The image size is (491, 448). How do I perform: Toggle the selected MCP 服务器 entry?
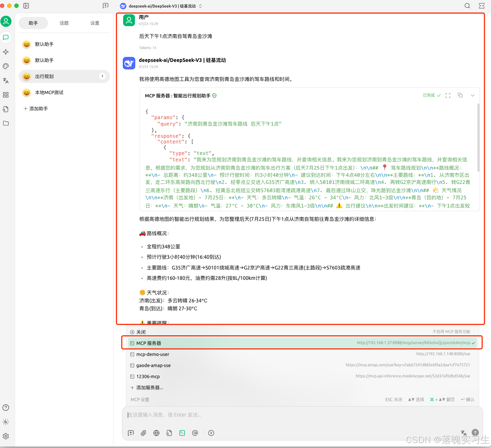pyautogui.click(x=302, y=343)
